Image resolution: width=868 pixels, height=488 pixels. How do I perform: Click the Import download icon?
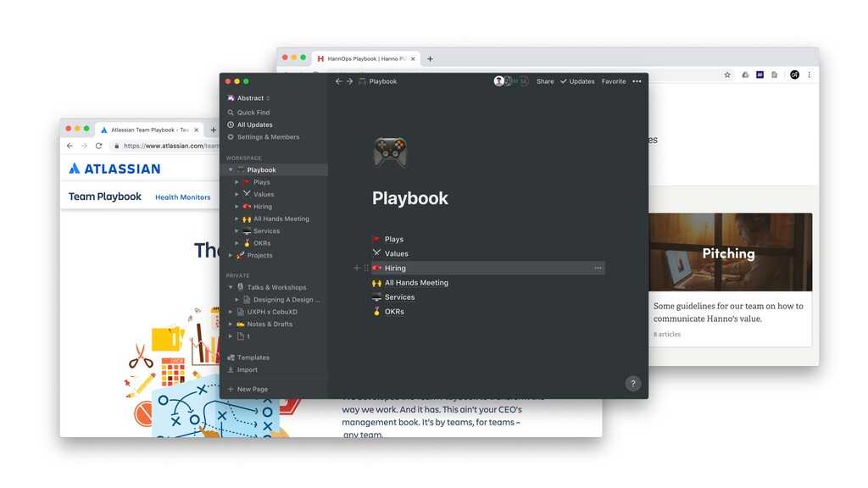(x=231, y=369)
